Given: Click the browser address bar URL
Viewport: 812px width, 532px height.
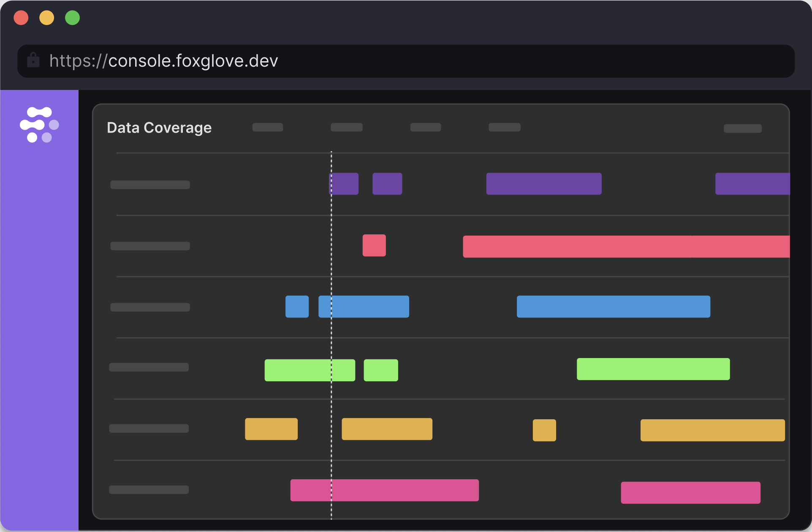Looking at the screenshot, I should click(x=164, y=61).
